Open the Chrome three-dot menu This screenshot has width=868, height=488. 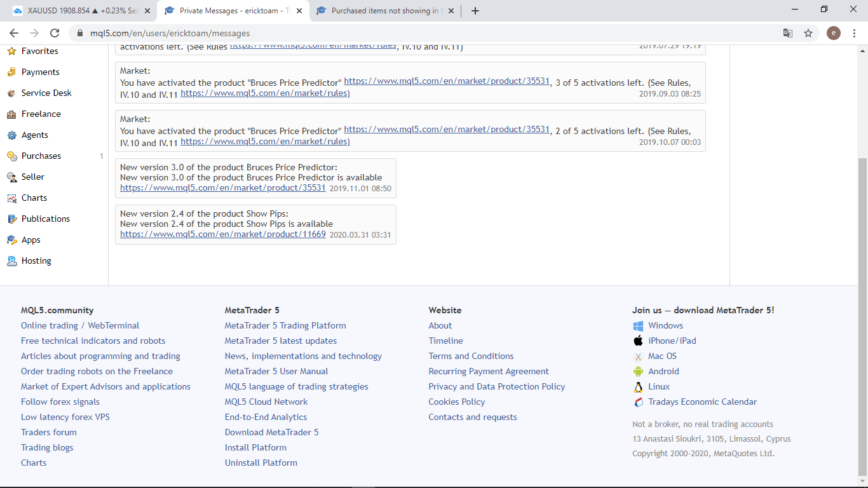(854, 33)
